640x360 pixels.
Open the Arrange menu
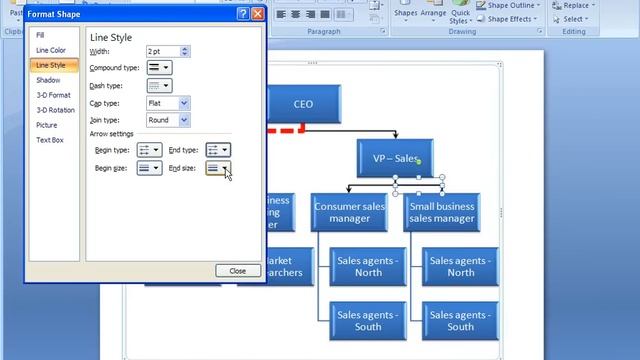tap(433, 11)
